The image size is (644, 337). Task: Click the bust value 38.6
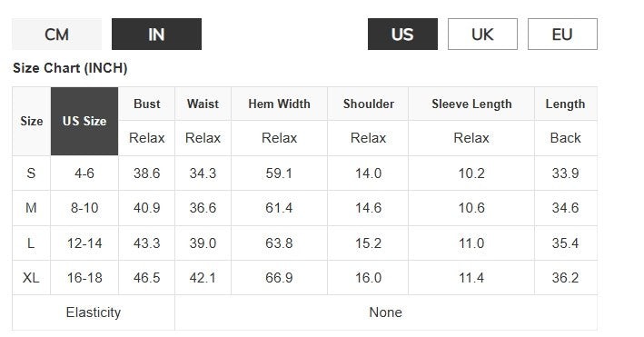click(x=146, y=173)
